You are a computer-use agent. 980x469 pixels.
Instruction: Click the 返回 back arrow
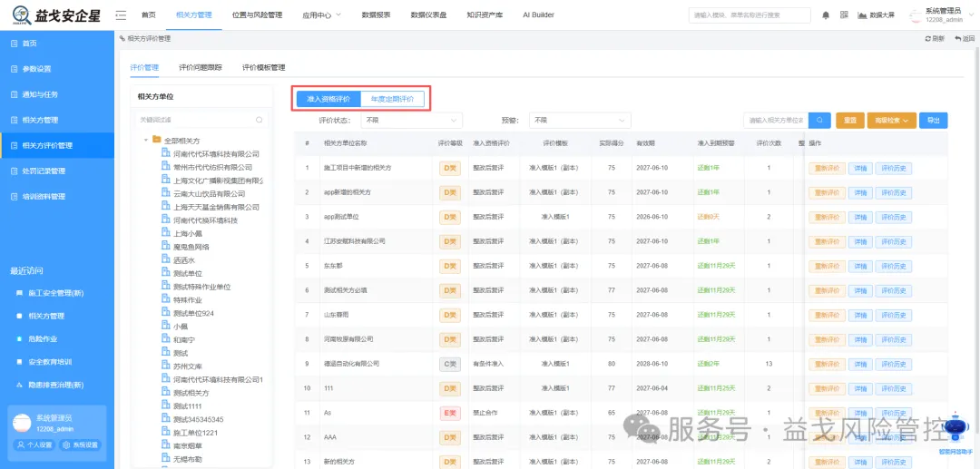[x=957, y=39]
